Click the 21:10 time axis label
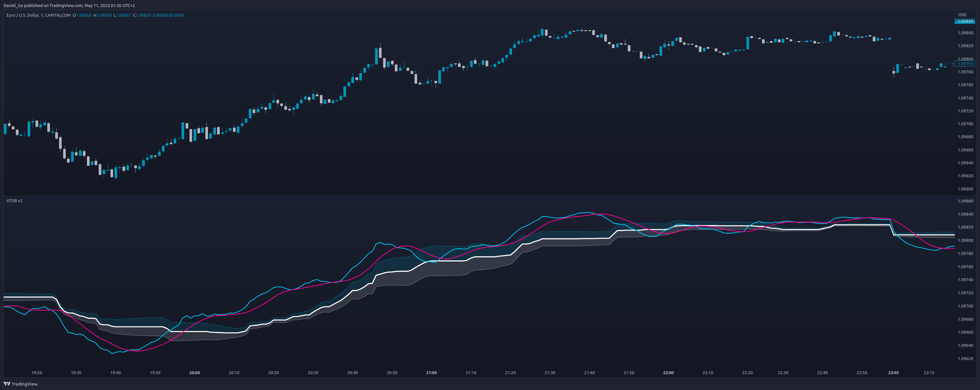The image size is (980, 390). [x=471, y=373]
